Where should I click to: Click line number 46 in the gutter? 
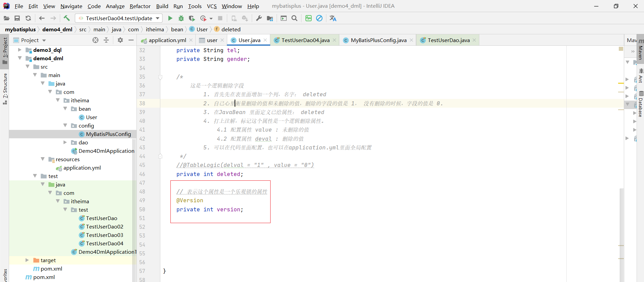click(x=142, y=174)
